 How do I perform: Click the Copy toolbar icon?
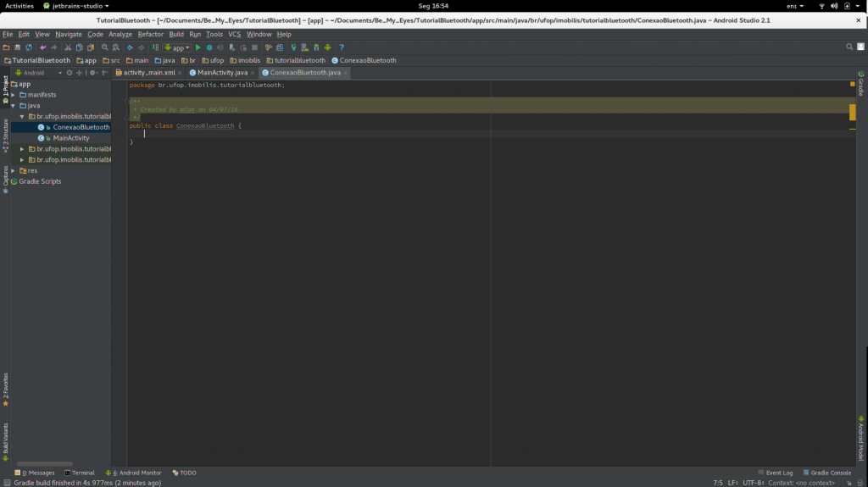click(x=79, y=47)
